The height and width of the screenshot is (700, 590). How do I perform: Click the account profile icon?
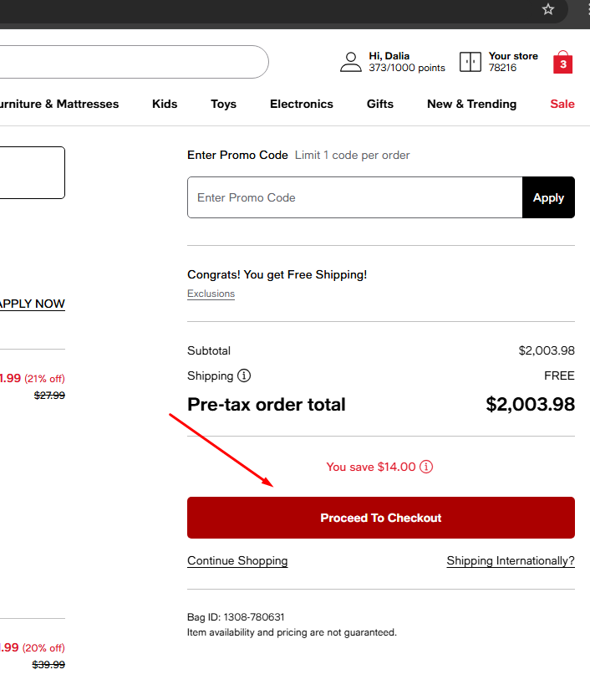pyautogui.click(x=351, y=62)
